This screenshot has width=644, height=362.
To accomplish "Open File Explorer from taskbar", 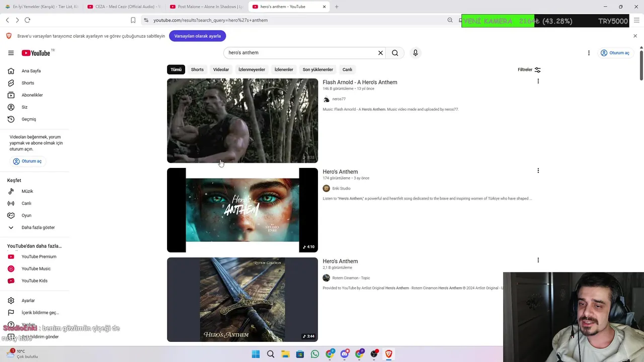I will pyautogui.click(x=285, y=354).
